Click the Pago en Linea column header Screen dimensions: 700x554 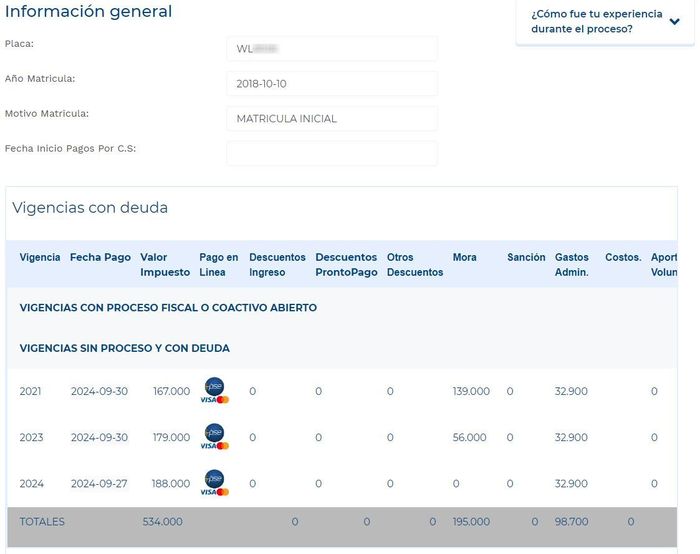pyautogui.click(x=218, y=265)
